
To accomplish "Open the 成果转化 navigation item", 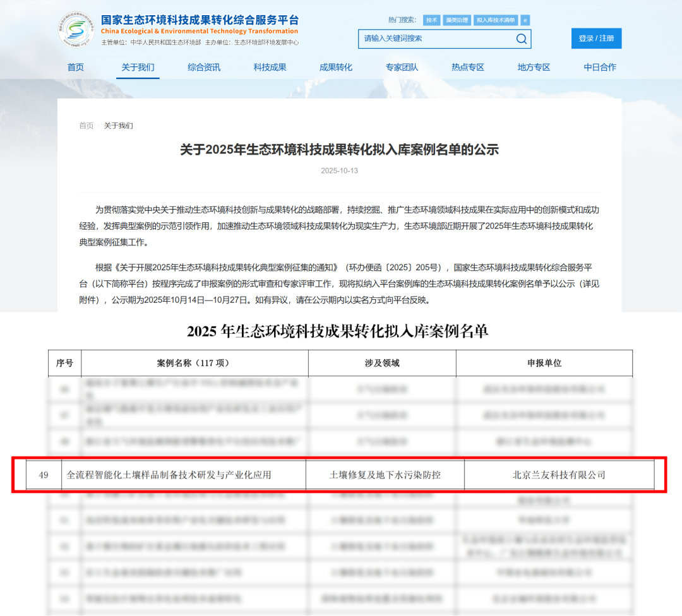I will tap(336, 68).
